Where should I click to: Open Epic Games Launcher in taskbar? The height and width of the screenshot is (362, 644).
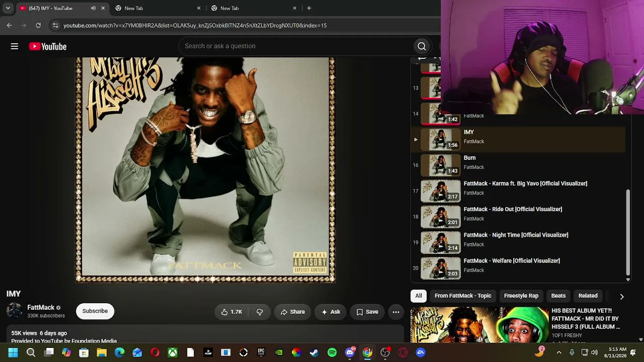261,352
